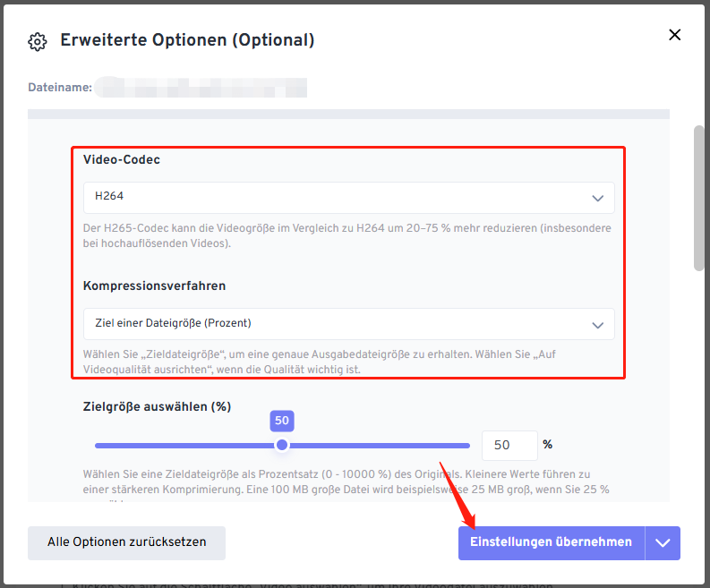This screenshot has height=588, width=710.
Task: Click Einstellungen übernehmen
Action: point(551,542)
